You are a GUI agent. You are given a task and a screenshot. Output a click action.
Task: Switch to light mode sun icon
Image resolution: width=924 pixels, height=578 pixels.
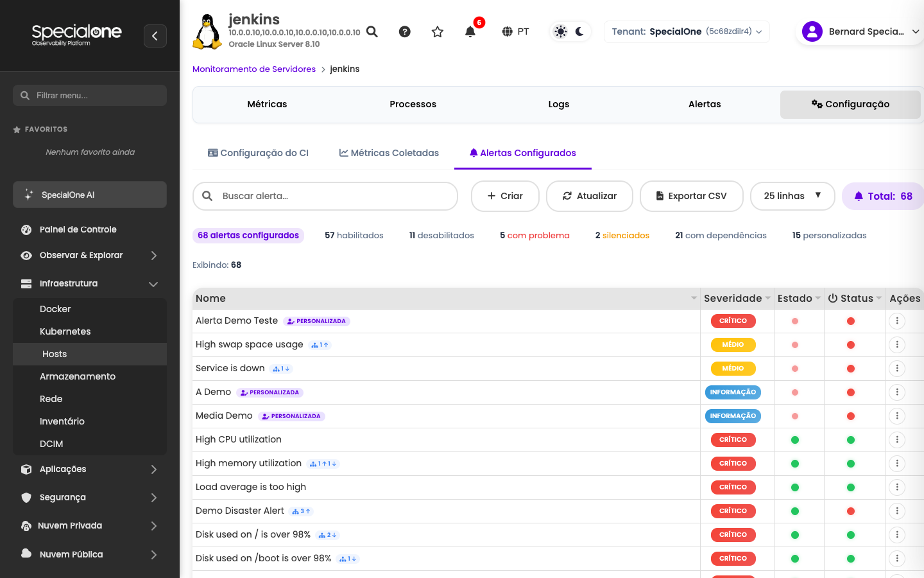561,31
